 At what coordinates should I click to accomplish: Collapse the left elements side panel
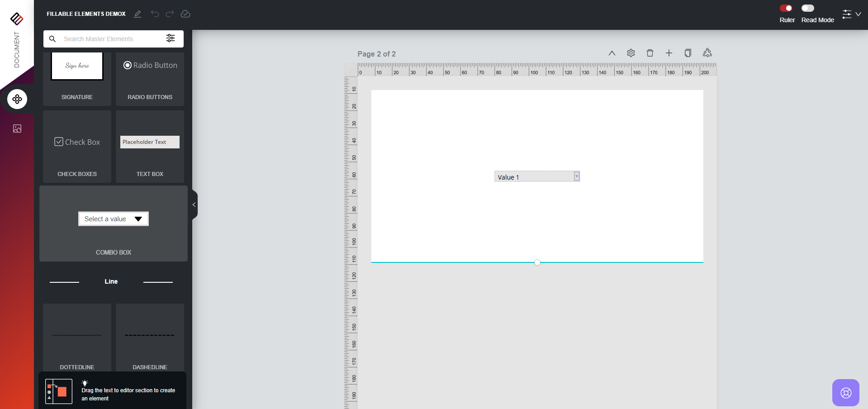194,204
